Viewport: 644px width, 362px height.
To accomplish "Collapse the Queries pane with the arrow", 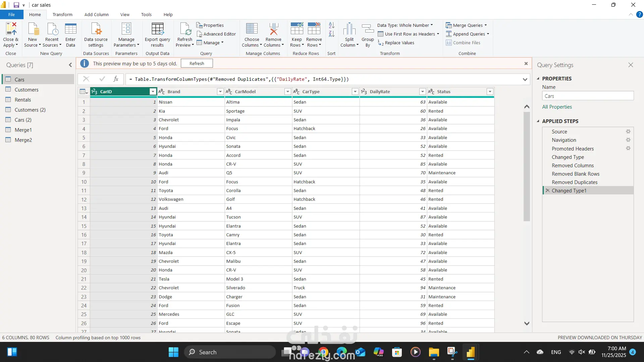I will click(x=70, y=65).
